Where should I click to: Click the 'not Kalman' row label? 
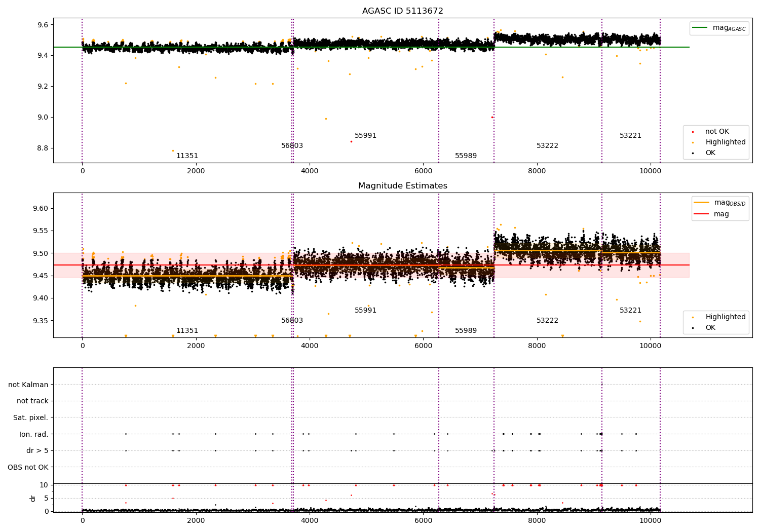tap(28, 385)
